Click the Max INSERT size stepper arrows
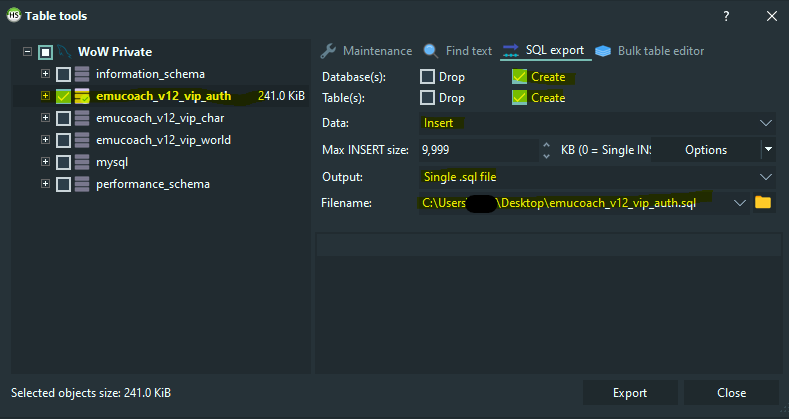Screen dimensions: 789x419 (x=546, y=150)
